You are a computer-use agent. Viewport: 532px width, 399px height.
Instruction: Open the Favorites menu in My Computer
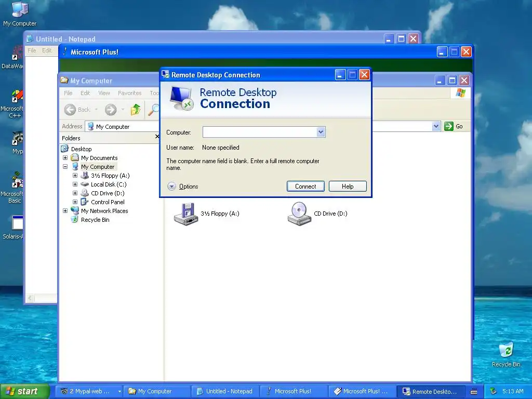tap(129, 93)
